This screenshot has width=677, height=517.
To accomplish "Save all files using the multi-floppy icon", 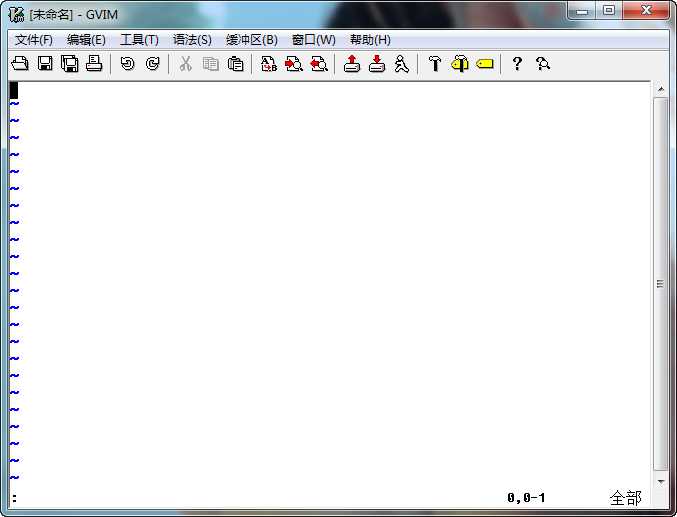I will click(70, 63).
